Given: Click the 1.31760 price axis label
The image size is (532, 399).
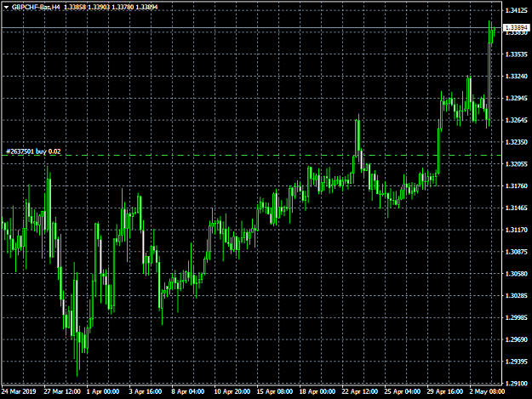Looking at the screenshot, I should (517, 185).
